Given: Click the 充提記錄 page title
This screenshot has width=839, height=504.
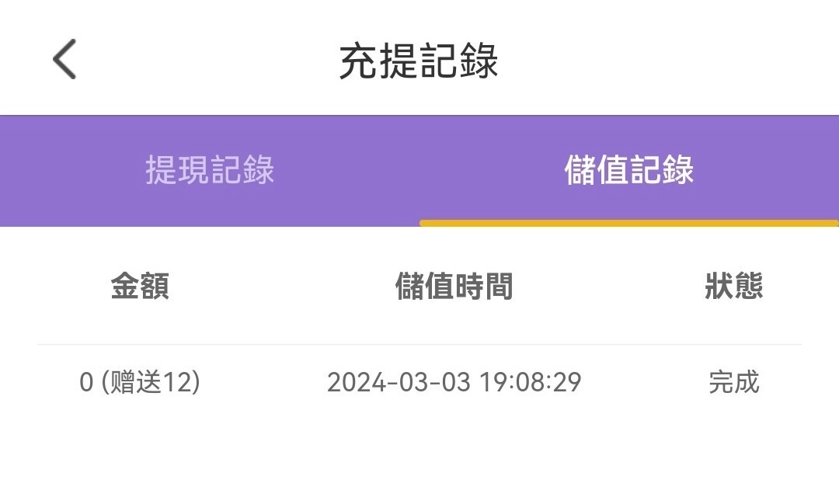Looking at the screenshot, I should coord(419,61).
